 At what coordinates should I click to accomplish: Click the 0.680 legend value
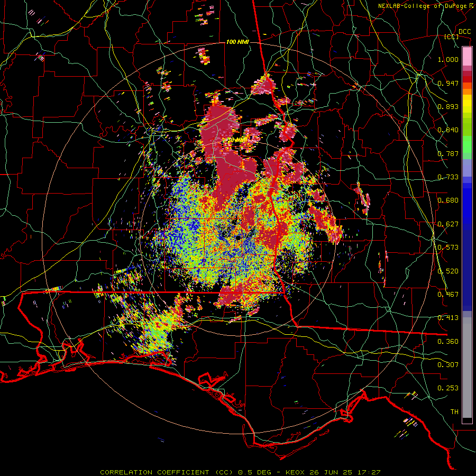(x=448, y=200)
